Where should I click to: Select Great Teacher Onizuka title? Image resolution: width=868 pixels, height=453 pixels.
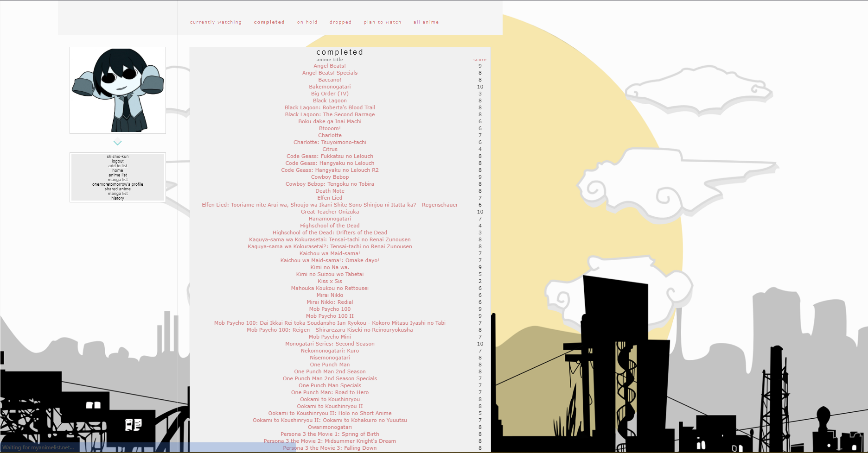tap(330, 212)
